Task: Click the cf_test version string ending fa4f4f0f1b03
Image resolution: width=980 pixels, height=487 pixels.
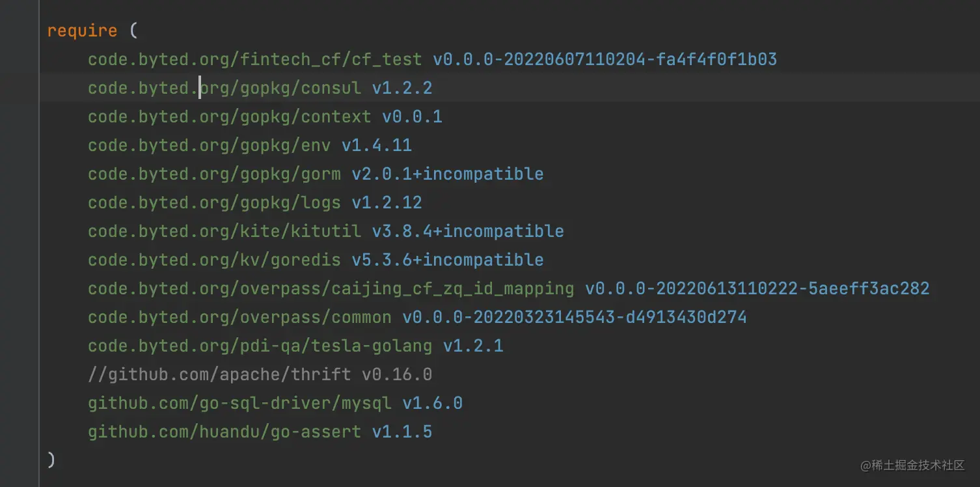Action: 605,59
